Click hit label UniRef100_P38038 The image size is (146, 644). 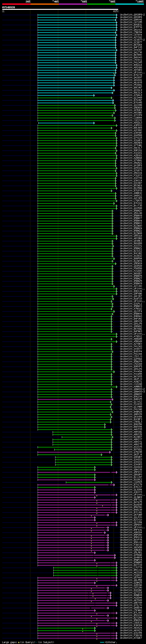131,635
